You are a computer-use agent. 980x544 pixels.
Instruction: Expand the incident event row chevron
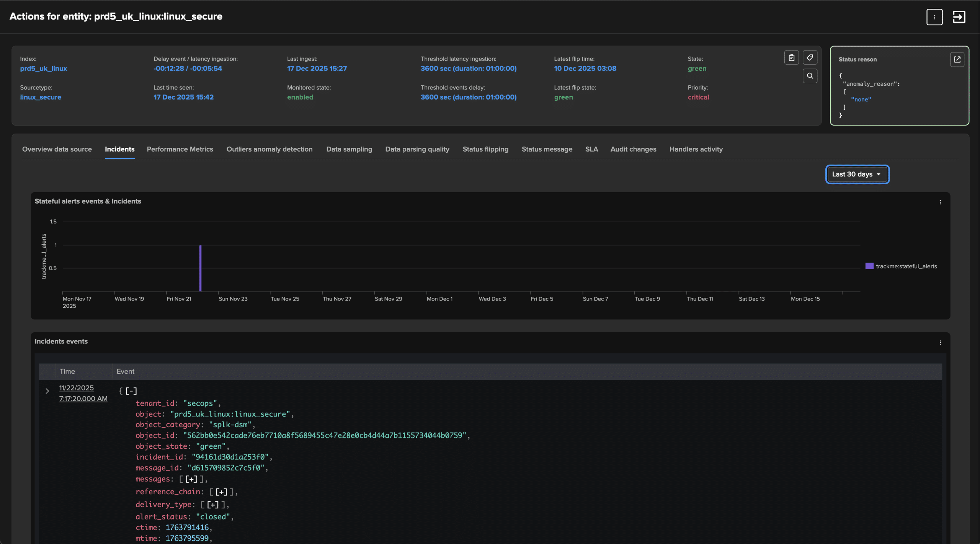(47, 391)
